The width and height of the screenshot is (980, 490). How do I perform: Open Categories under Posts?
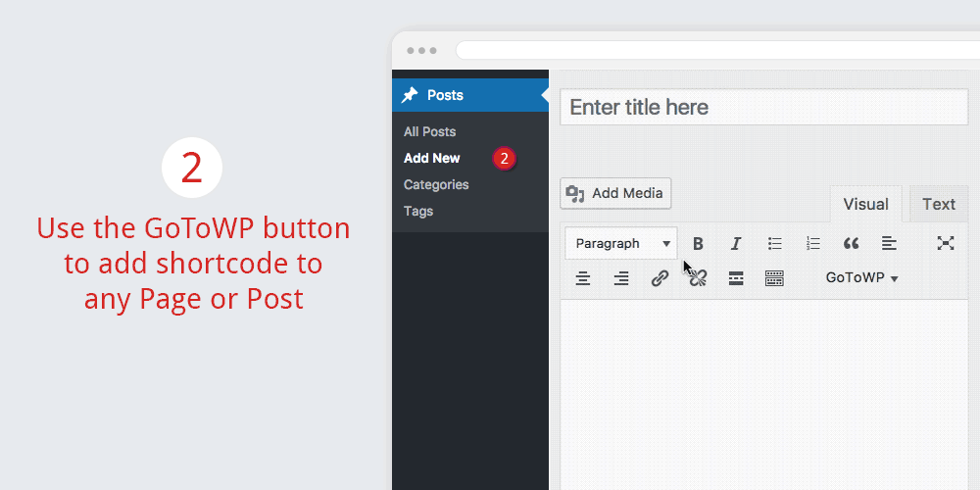tap(436, 185)
